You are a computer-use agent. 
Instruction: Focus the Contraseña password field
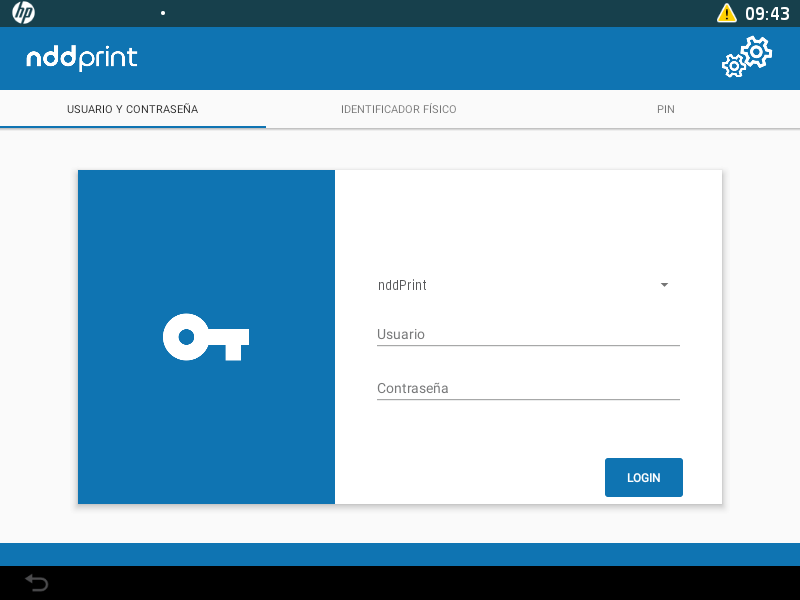[x=528, y=388]
